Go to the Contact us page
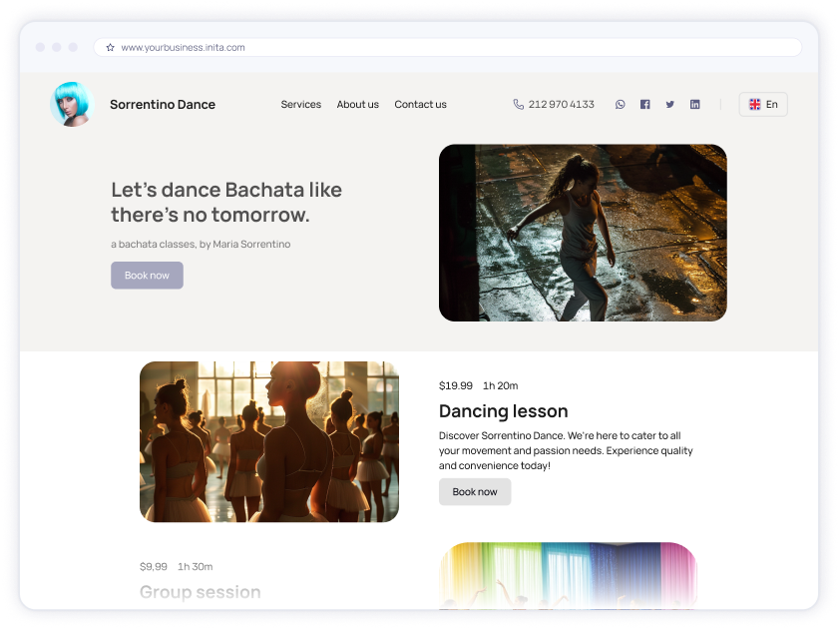Screen dimensions: 840x629 pyautogui.click(x=420, y=104)
